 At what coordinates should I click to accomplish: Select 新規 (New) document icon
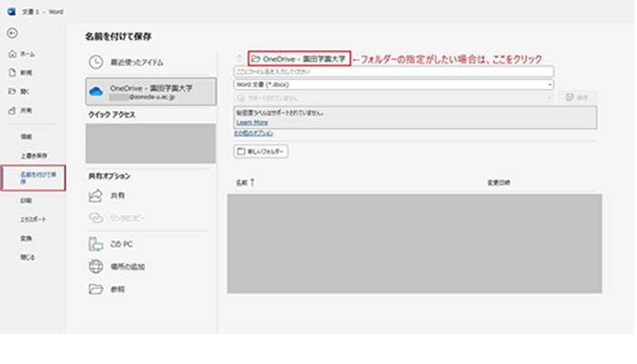(12, 72)
